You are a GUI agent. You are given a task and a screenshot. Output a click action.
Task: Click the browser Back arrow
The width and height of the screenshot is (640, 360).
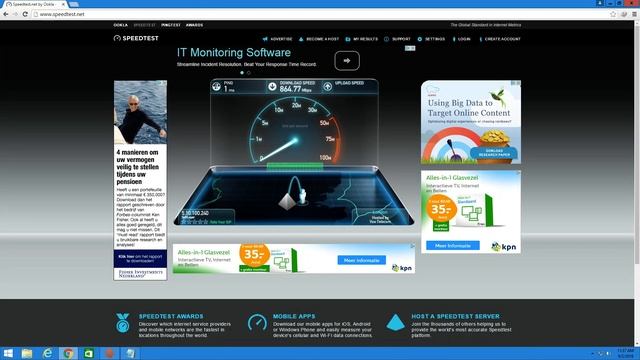tap(6, 14)
